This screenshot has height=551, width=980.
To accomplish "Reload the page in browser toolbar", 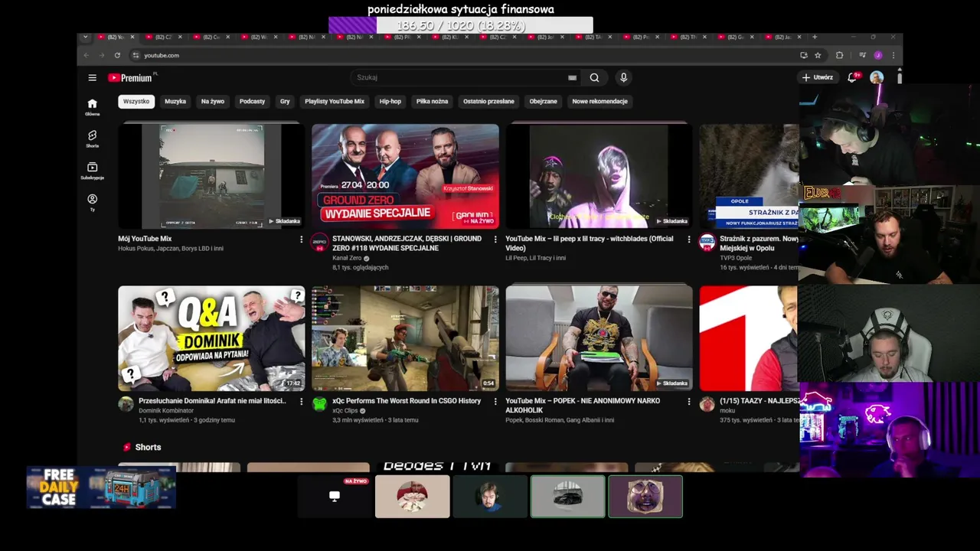I will tap(117, 55).
